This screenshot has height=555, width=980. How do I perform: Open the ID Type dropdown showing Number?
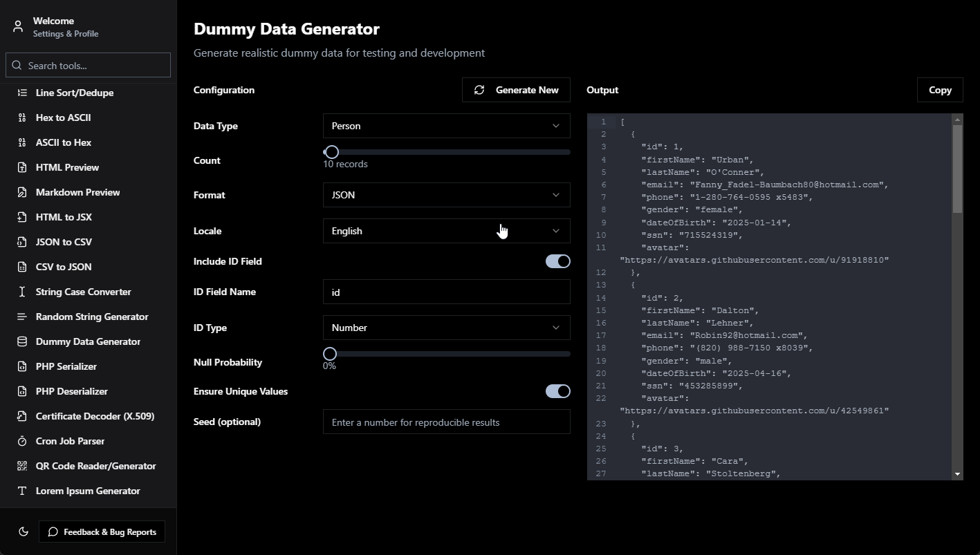[x=446, y=328]
